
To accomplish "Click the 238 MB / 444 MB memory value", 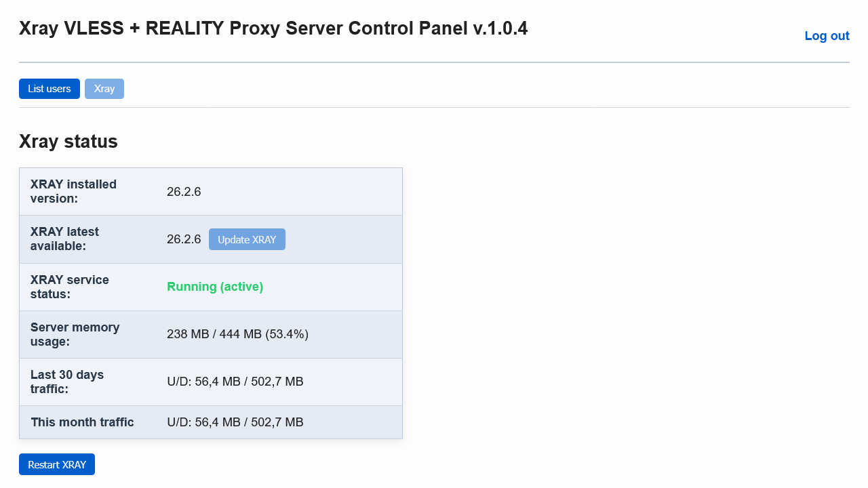I will point(237,334).
